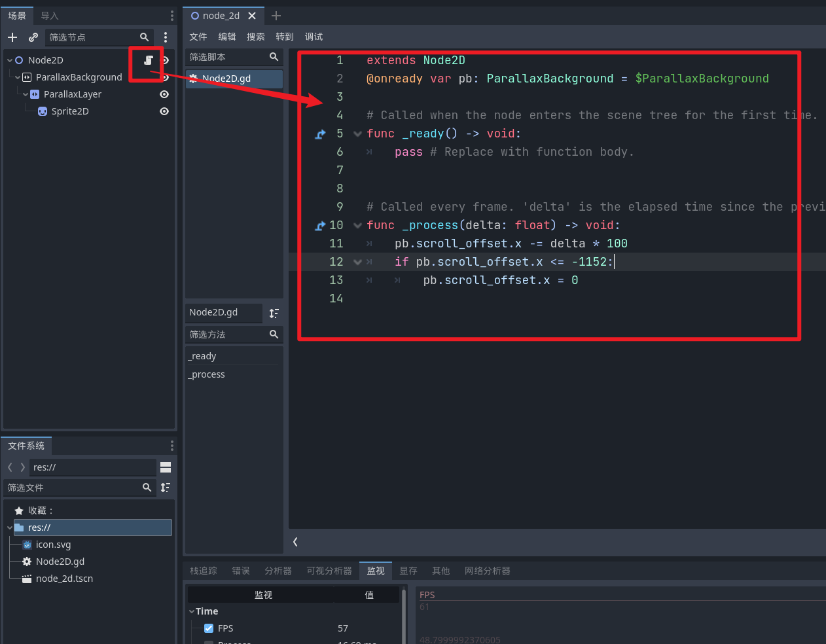Click the 筛选方法 search input field
Screen dimensions: 826x644
pyautogui.click(x=226, y=334)
